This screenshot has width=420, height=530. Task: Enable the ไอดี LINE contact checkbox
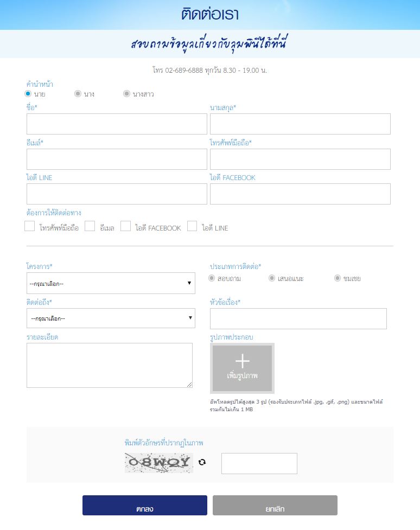coord(192,226)
